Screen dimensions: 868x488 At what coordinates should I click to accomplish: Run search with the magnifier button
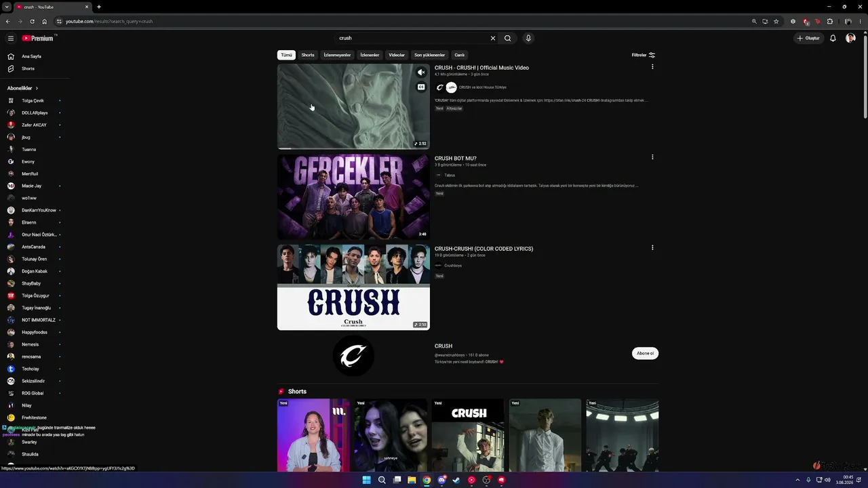[x=507, y=38]
